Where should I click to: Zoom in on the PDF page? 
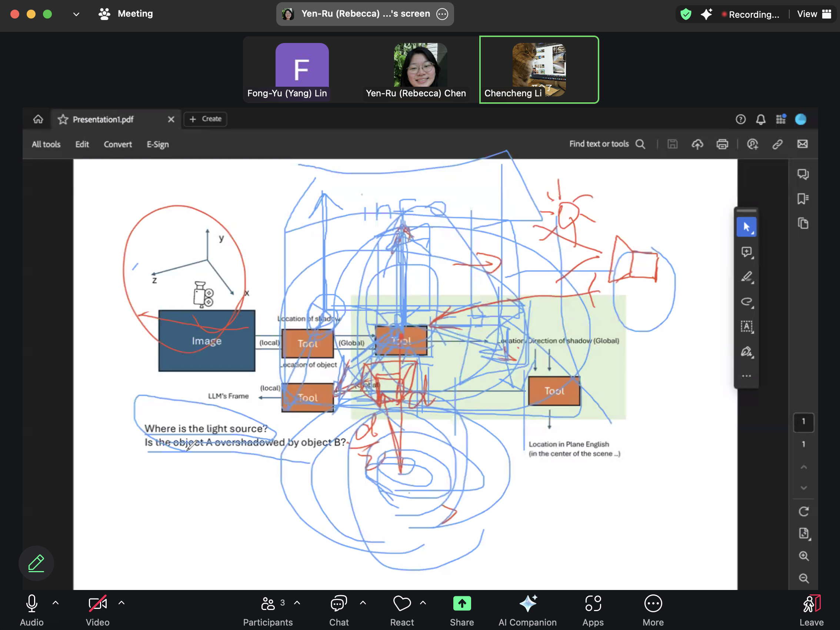tap(804, 556)
